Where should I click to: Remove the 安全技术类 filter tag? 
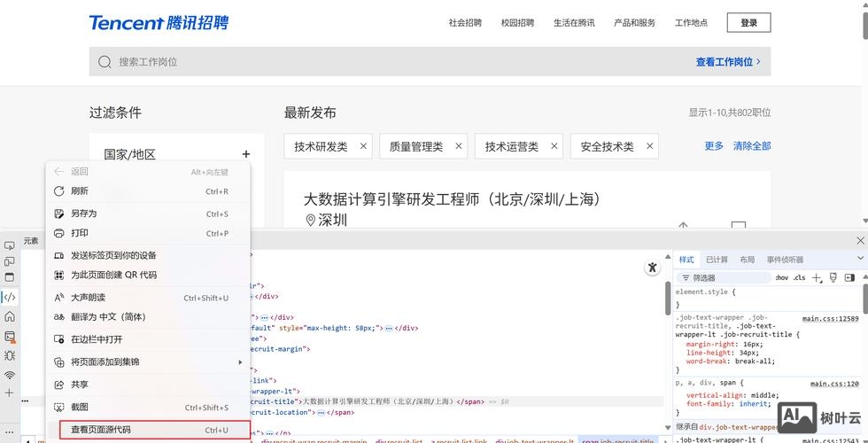tap(649, 146)
